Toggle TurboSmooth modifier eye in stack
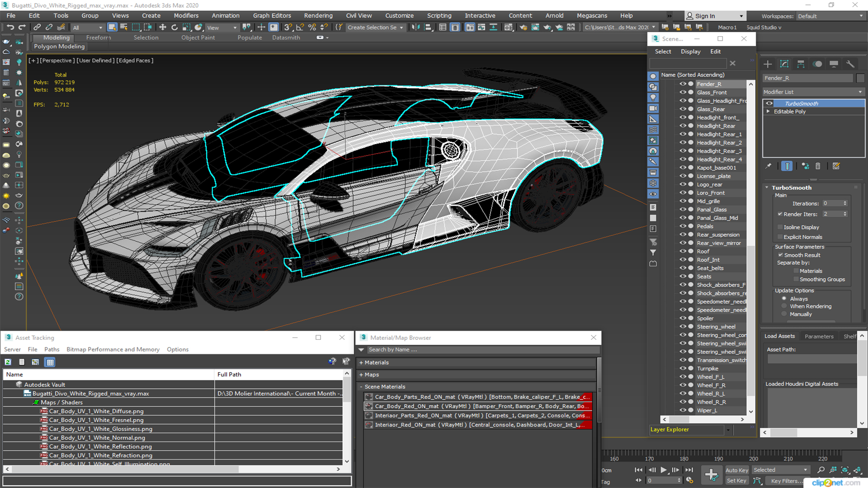The width and height of the screenshot is (868, 488). click(769, 103)
